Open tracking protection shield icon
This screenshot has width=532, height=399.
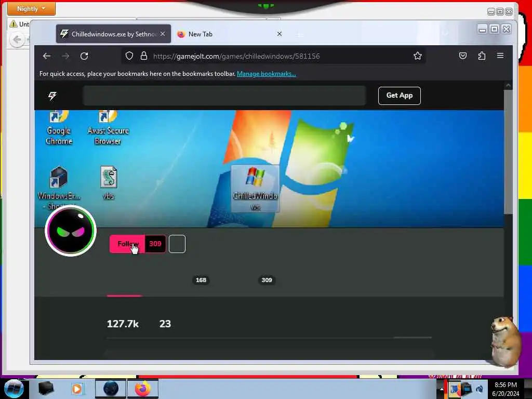tap(129, 56)
